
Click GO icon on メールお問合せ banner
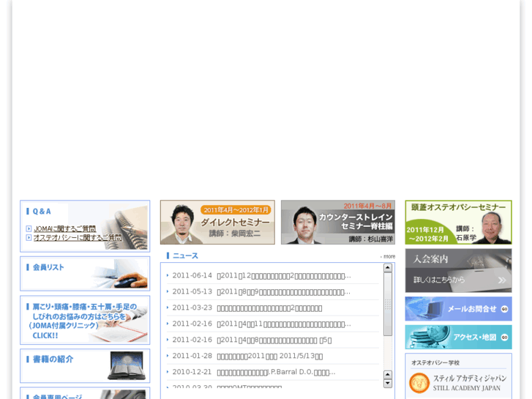504,309
